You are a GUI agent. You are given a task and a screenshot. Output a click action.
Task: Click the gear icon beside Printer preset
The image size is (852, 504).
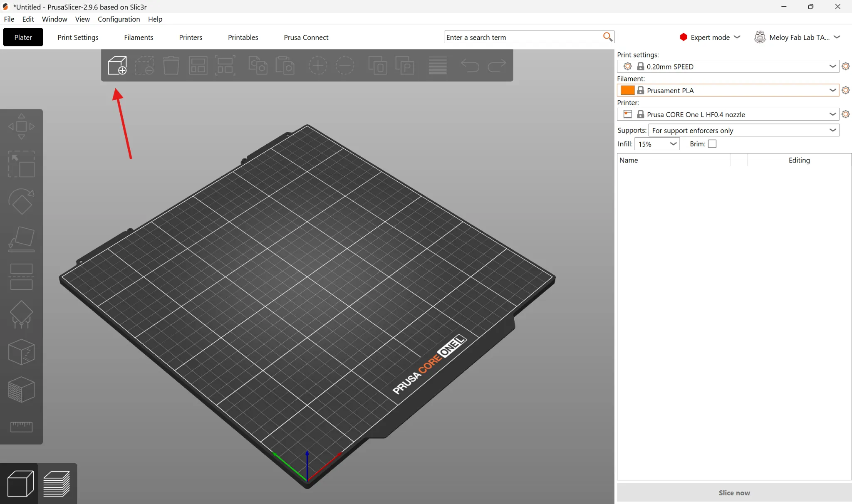(x=846, y=114)
